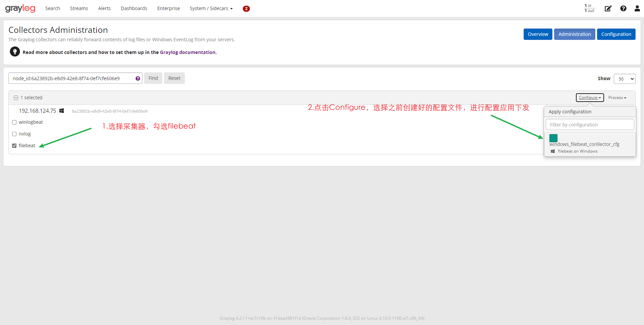Change the Show entries dropdown from 50
Image resolution: width=644 pixels, height=325 pixels.
pos(625,78)
